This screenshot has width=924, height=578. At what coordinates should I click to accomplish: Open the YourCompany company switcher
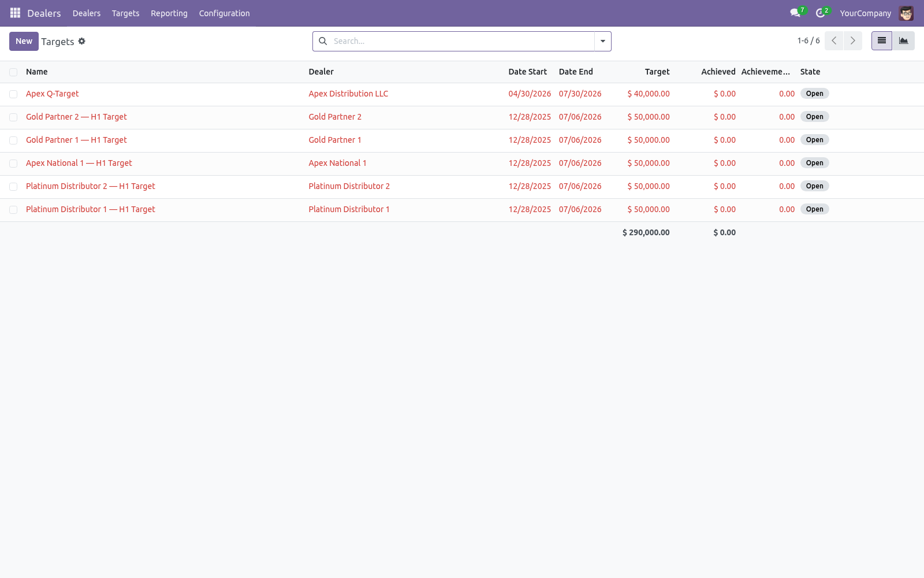tap(865, 13)
